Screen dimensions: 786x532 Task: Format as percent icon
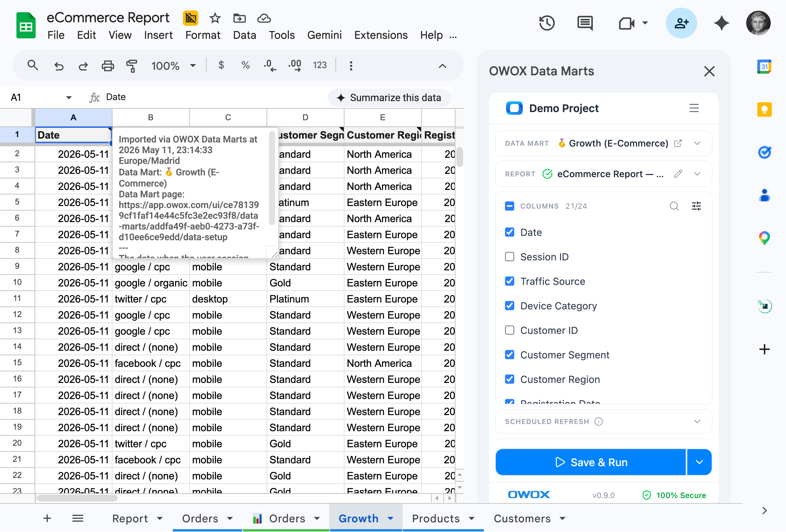click(245, 65)
